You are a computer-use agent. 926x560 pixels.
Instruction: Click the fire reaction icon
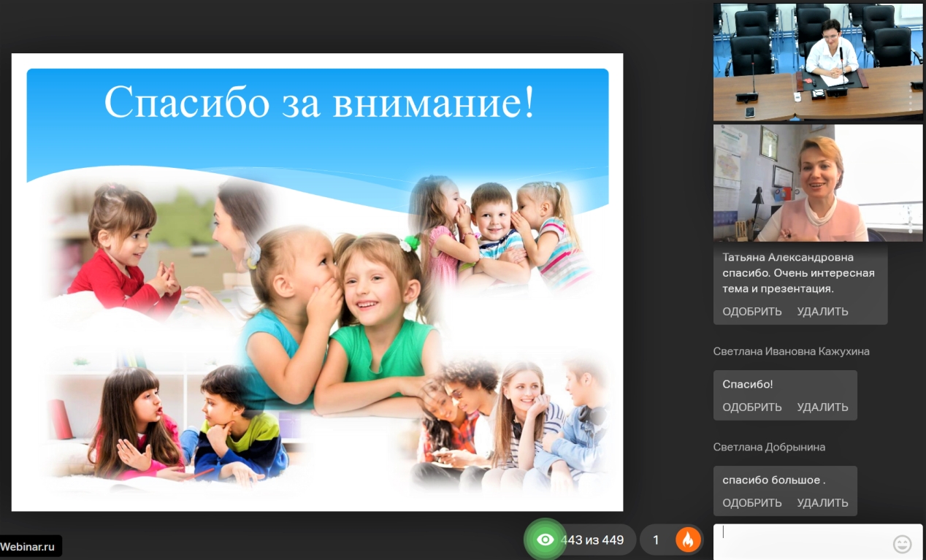pyautogui.click(x=688, y=540)
